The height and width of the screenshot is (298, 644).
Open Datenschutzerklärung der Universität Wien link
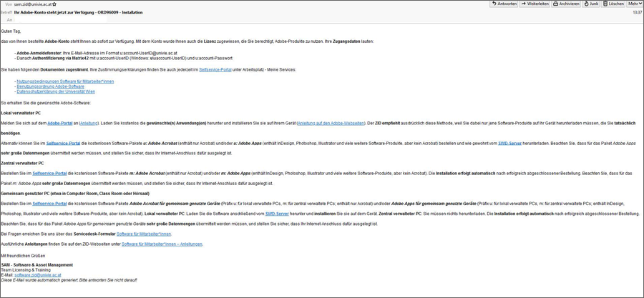pos(56,91)
